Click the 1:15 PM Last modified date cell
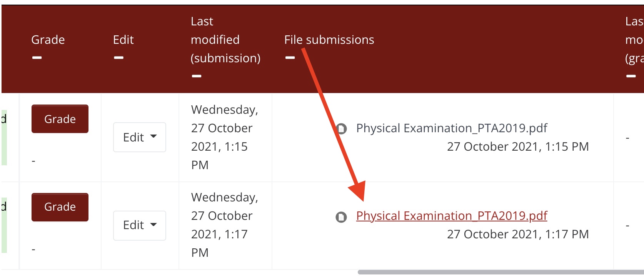The height and width of the screenshot is (276, 644). 224,137
